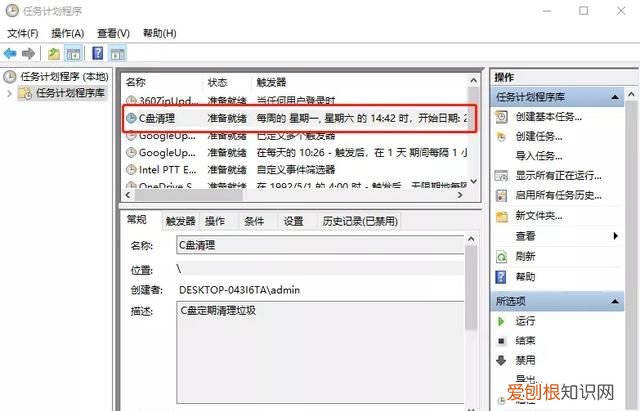Click the 刷新 action label
640x411 pixels.
(x=525, y=257)
